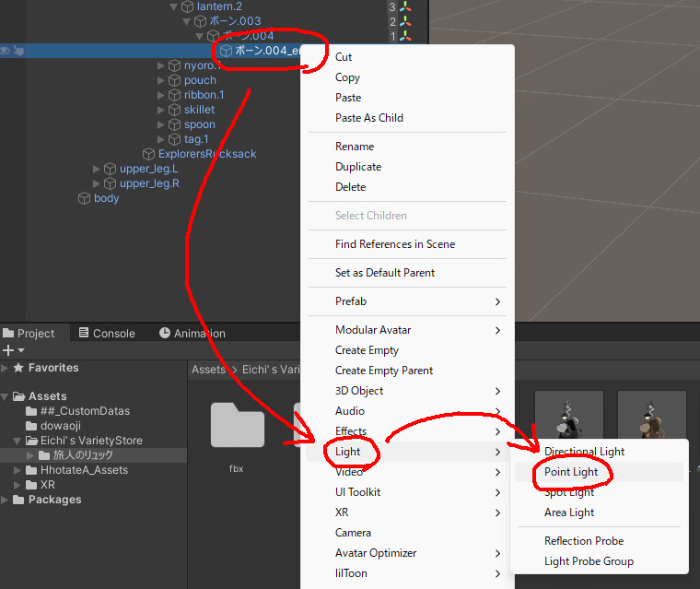Click the bone axis icon beside row 3
The width and height of the screenshot is (700, 589).
406,6
